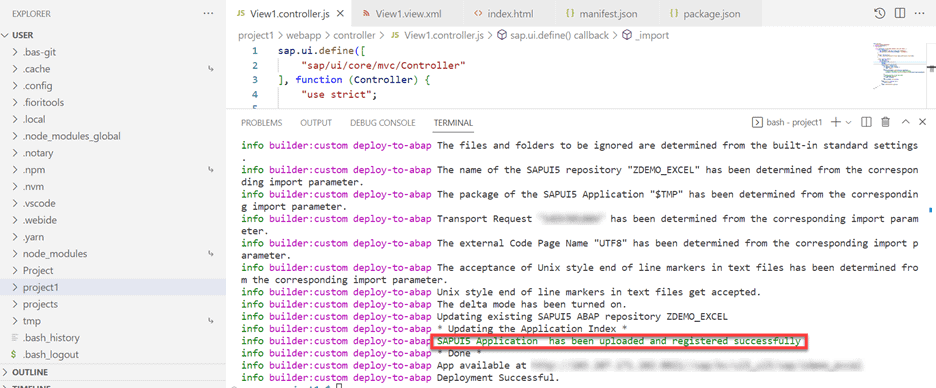Place cursor on "use strict" code line
Image resolution: width=936 pixels, height=388 pixels.
(x=340, y=94)
